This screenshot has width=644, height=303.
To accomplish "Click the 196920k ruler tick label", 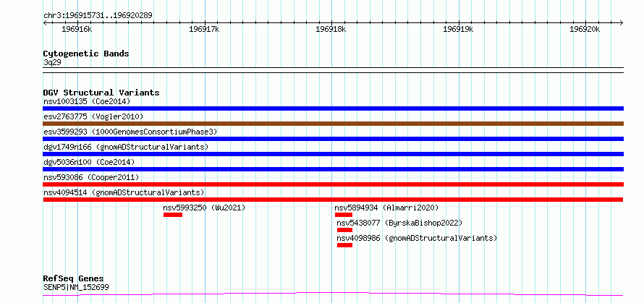I will (585, 29).
